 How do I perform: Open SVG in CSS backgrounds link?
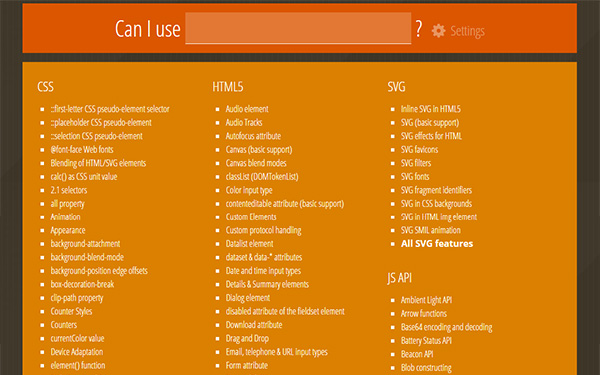coord(436,204)
